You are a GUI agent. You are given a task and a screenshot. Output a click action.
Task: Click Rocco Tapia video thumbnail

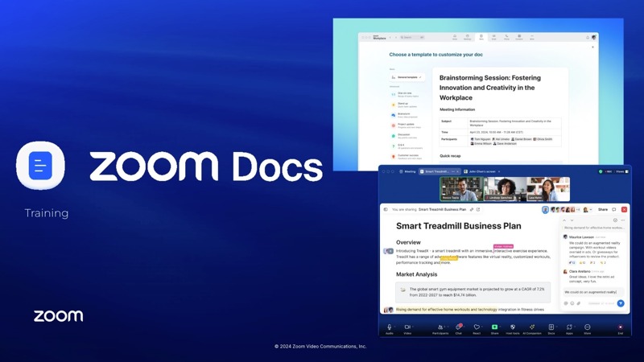460,189
